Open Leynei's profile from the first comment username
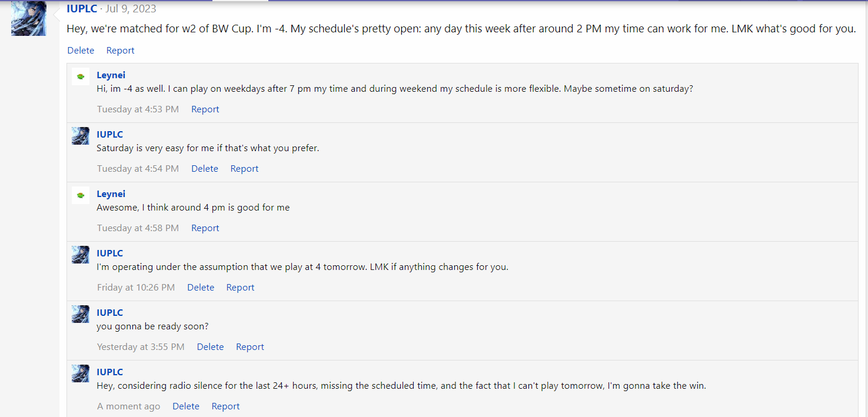 pyautogui.click(x=111, y=75)
